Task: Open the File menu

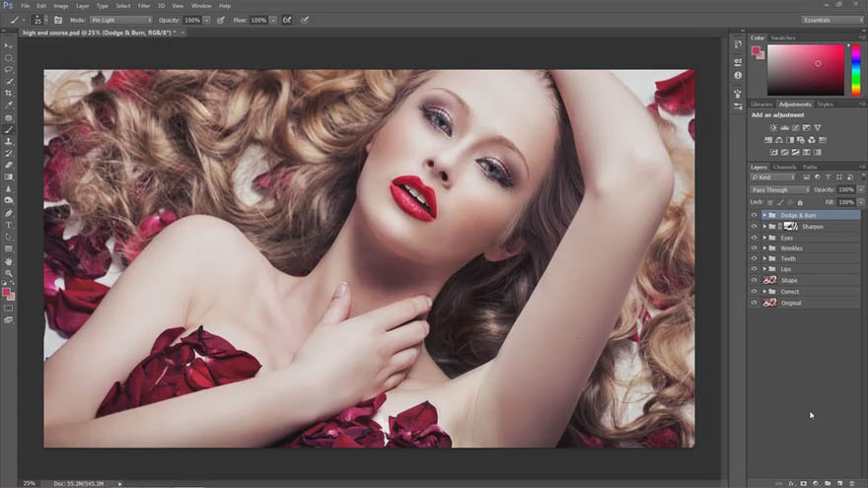Action: tap(25, 6)
